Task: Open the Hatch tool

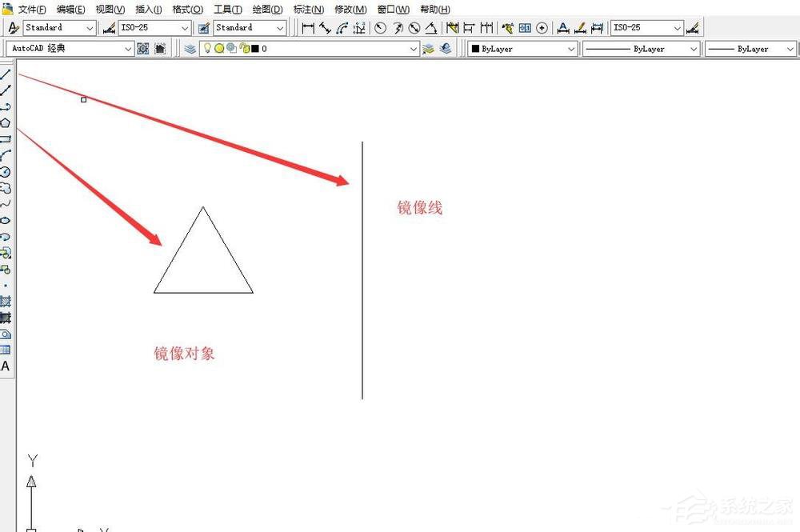Action: pos(5,302)
